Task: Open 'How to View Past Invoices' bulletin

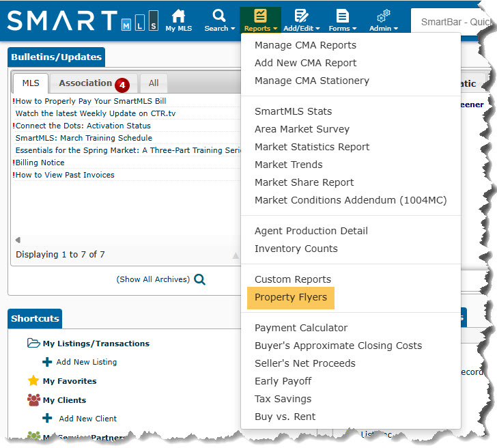Action: click(65, 175)
